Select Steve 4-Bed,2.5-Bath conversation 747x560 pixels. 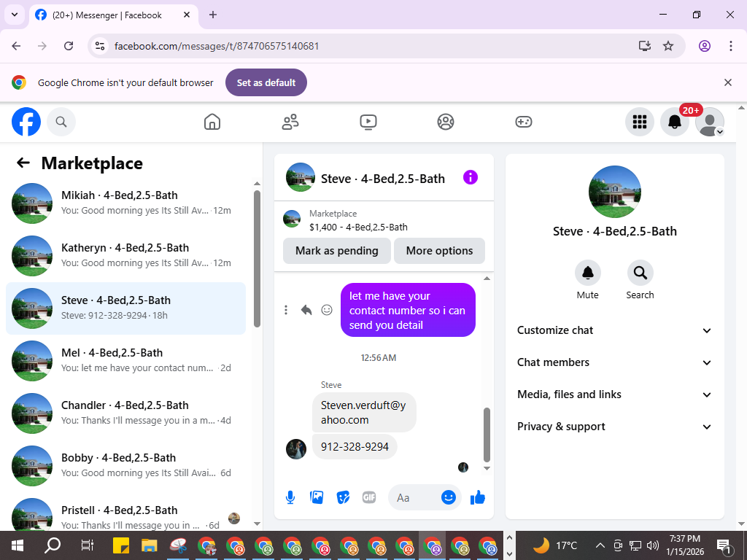(125, 308)
